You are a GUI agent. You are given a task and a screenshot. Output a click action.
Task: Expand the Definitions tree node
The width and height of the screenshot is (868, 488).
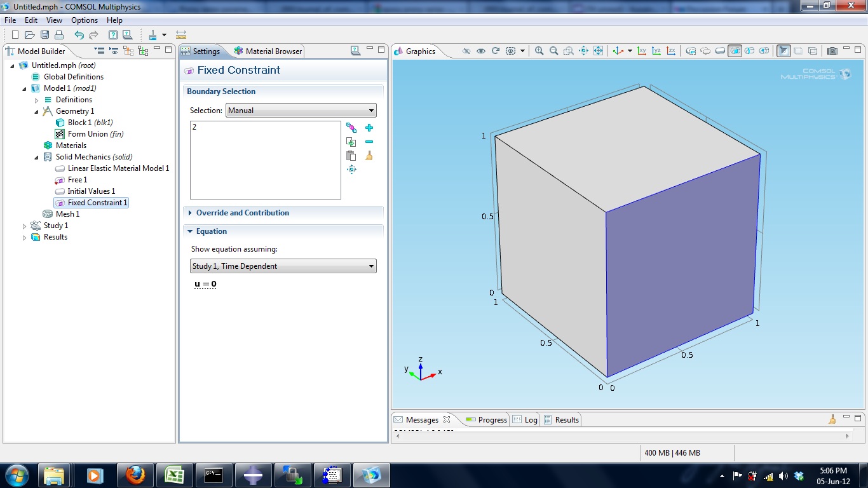37,100
